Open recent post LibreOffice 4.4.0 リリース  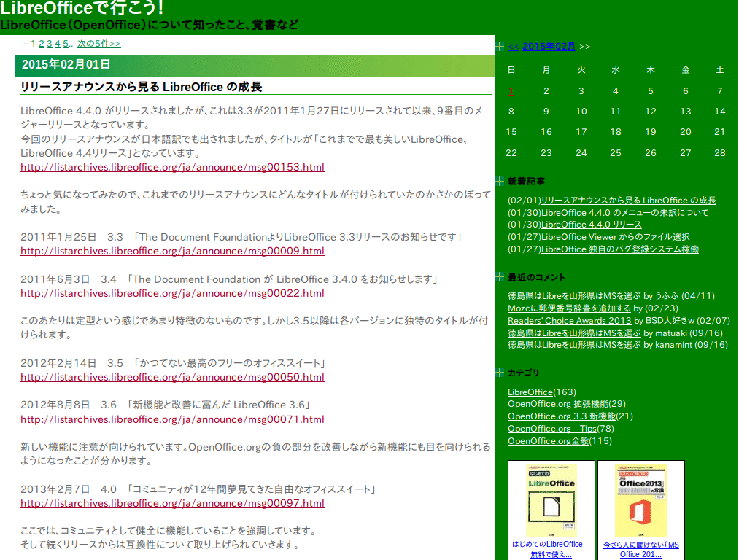tap(591, 225)
